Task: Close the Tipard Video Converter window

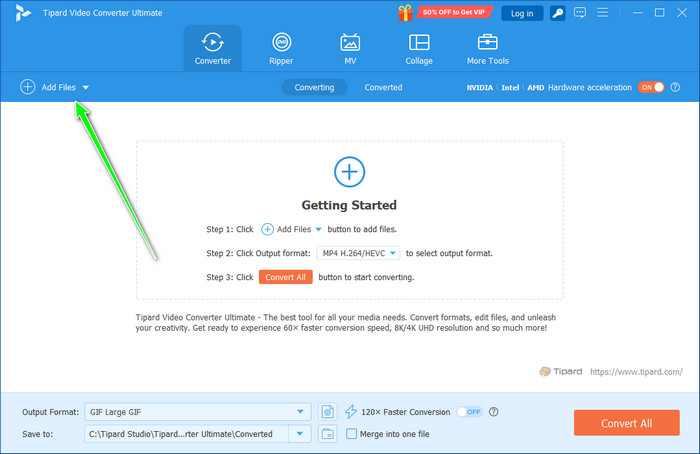Action: pos(682,13)
